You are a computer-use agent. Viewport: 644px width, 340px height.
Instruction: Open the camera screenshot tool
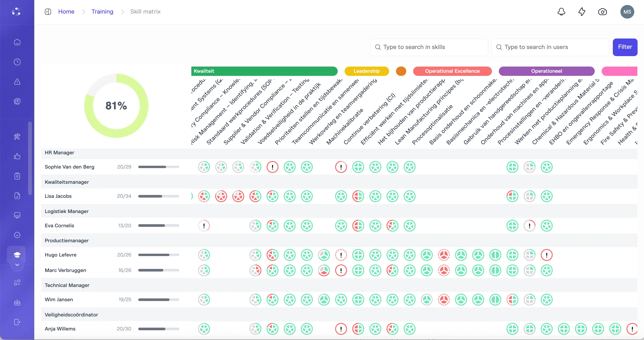[602, 12]
